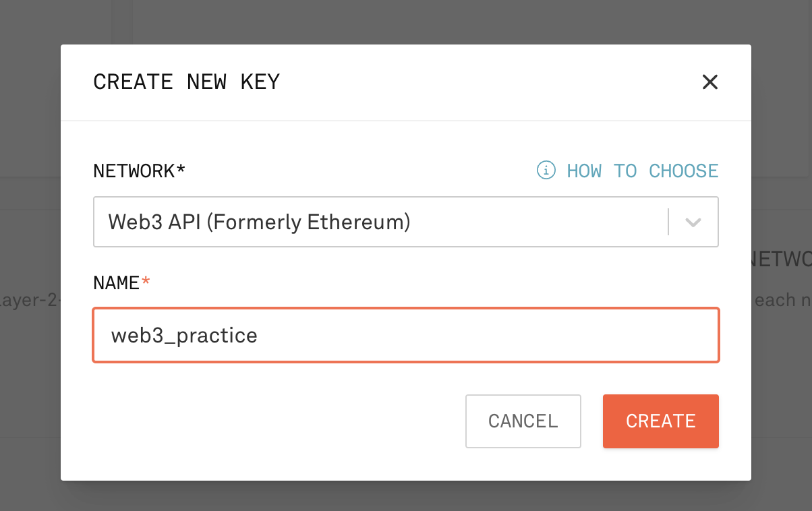812x511 pixels.
Task: Click the orange CREATE button
Action: point(661,421)
